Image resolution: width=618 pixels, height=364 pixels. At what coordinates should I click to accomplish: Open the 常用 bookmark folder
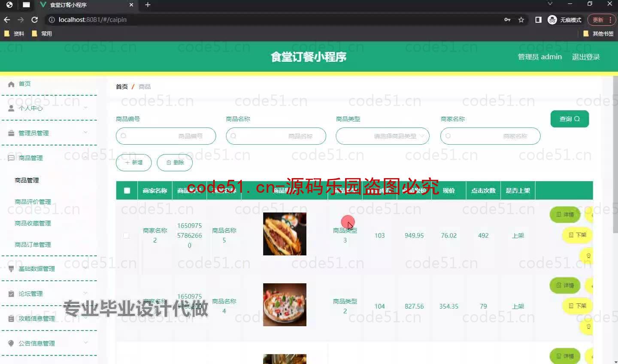coord(42,33)
